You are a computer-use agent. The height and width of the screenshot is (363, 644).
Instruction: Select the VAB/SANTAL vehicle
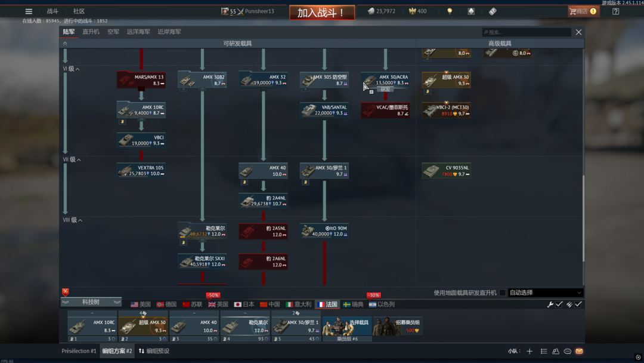[x=324, y=110]
